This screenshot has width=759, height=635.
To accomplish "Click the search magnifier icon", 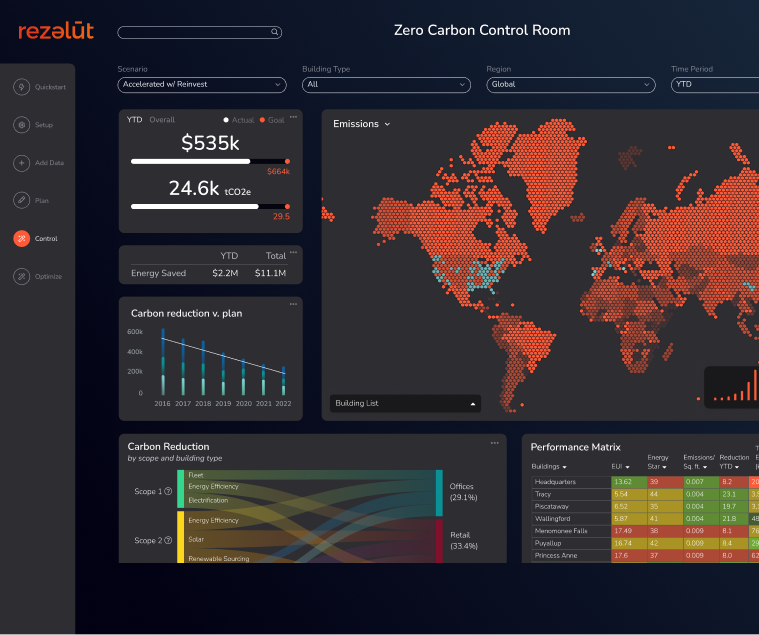I will point(274,32).
